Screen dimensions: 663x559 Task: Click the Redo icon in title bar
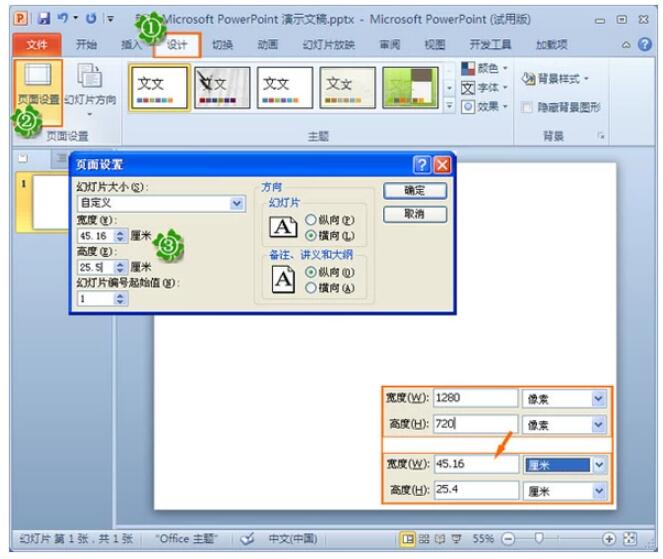pyautogui.click(x=91, y=18)
